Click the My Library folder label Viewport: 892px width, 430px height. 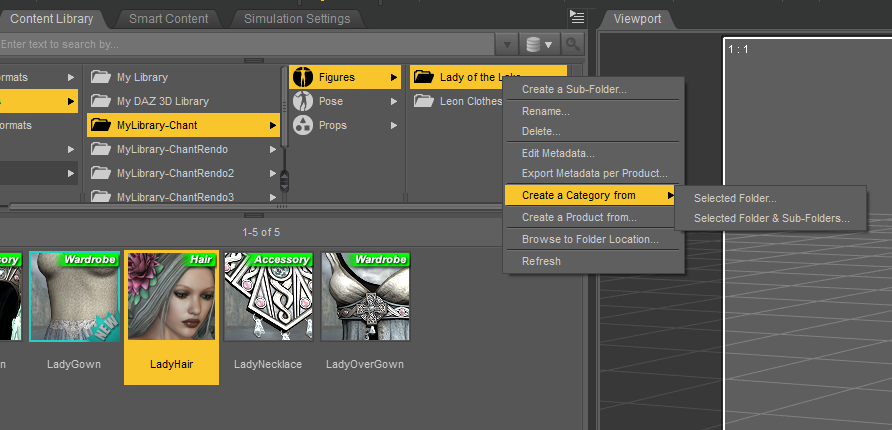[142, 77]
